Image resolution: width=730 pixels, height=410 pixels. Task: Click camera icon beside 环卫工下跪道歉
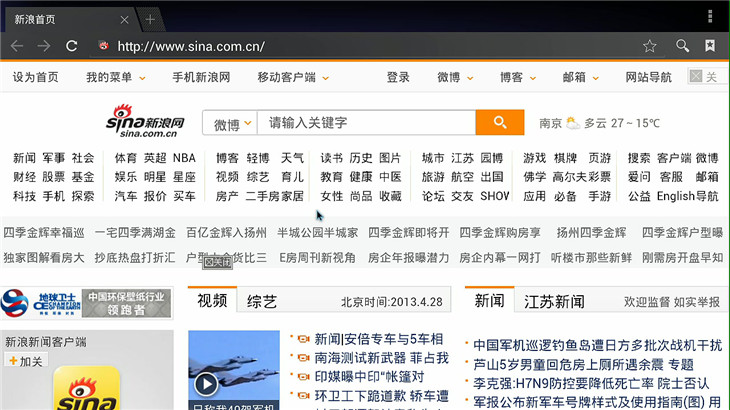click(x=304, y=396)
